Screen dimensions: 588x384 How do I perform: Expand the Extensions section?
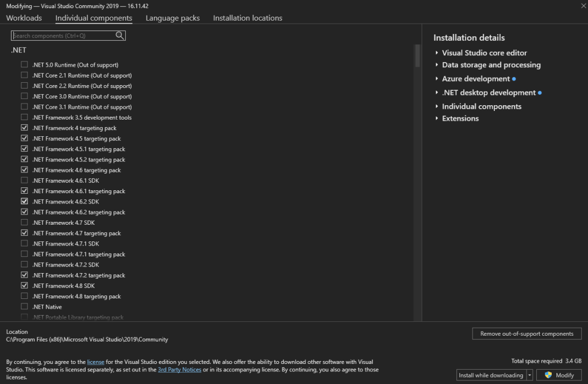437,118
